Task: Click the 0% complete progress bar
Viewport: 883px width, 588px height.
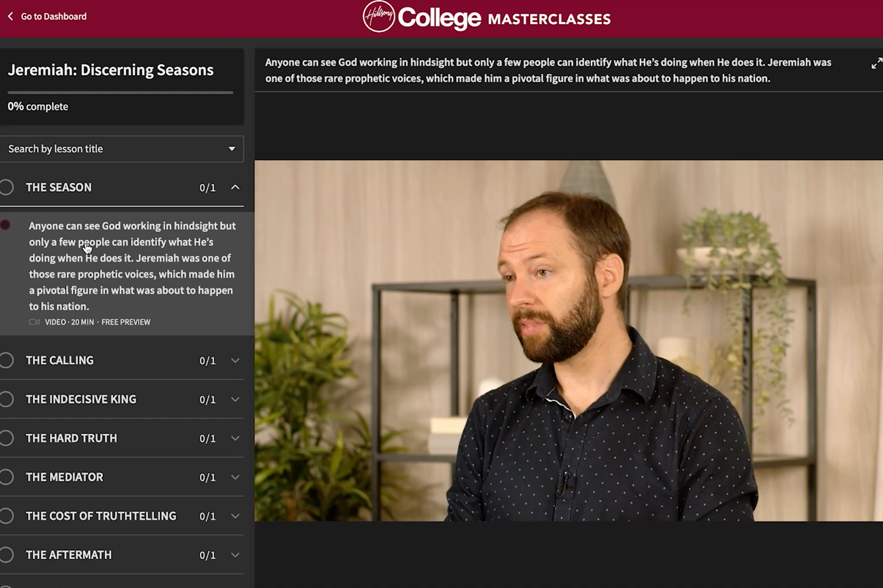Action: 120,93
